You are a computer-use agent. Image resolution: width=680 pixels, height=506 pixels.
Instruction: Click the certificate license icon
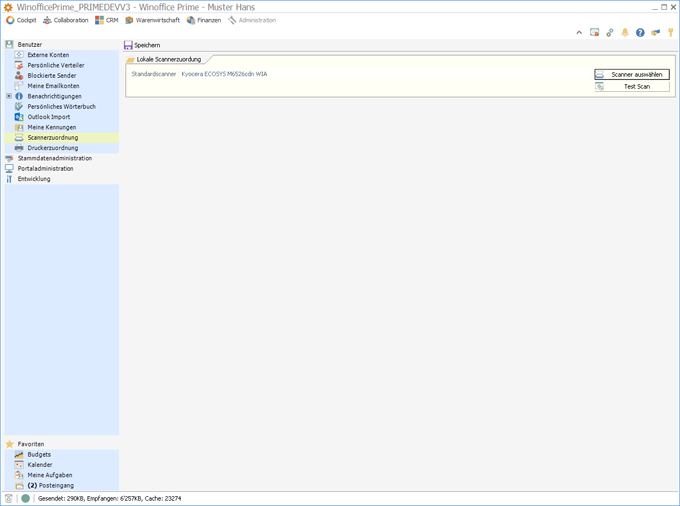(x=594, y=33)
